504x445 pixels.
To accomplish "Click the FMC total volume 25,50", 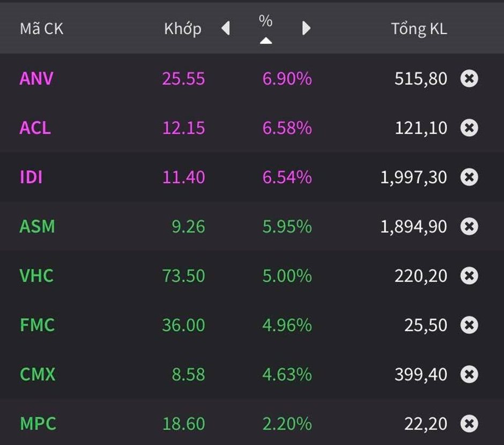I will [x=426, y=325].
